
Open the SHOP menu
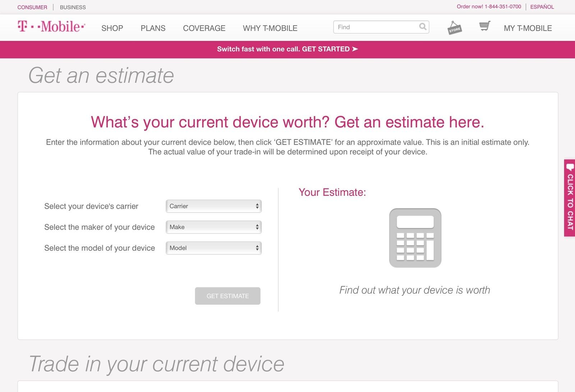[112, 28]
